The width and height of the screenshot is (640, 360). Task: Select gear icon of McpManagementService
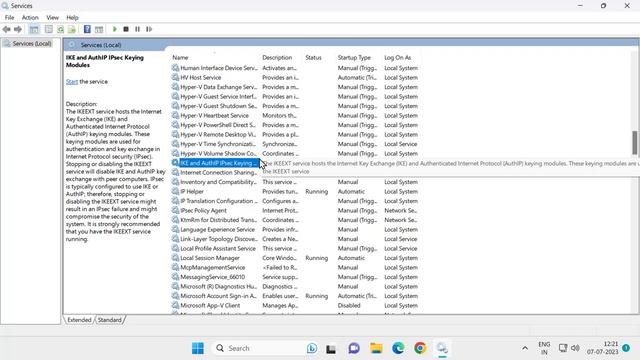coord(175,267)
